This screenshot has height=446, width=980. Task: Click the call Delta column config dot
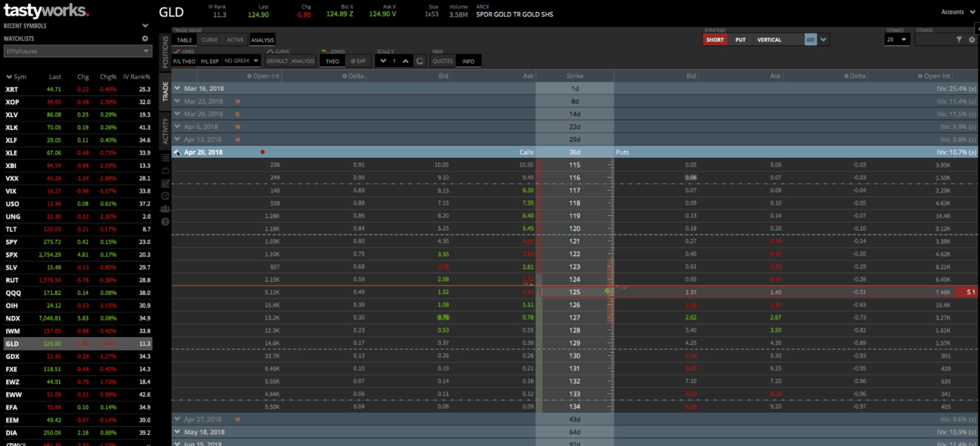[345, 76]
